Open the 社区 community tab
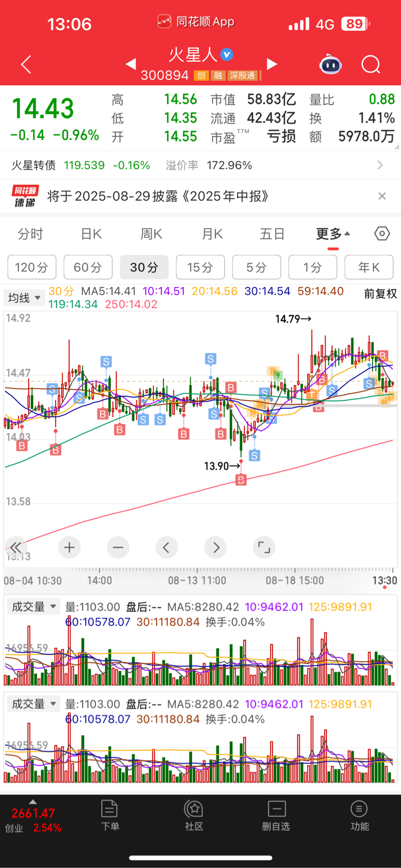Screen dimensions: 401x868 point(194,815)
